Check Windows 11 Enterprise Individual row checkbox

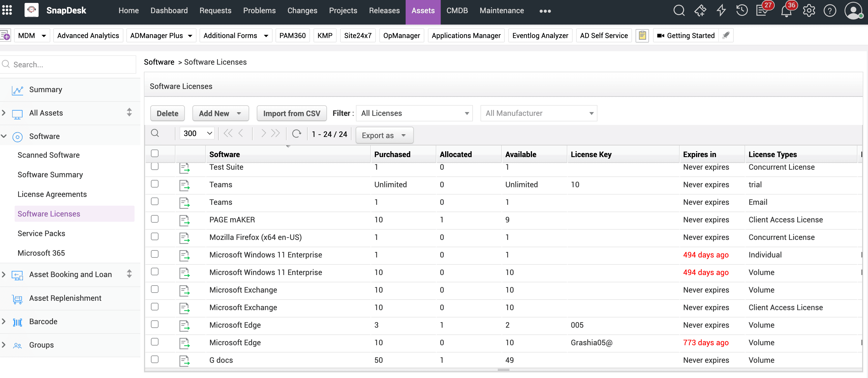pyautogui.click(x=155, y=254)
